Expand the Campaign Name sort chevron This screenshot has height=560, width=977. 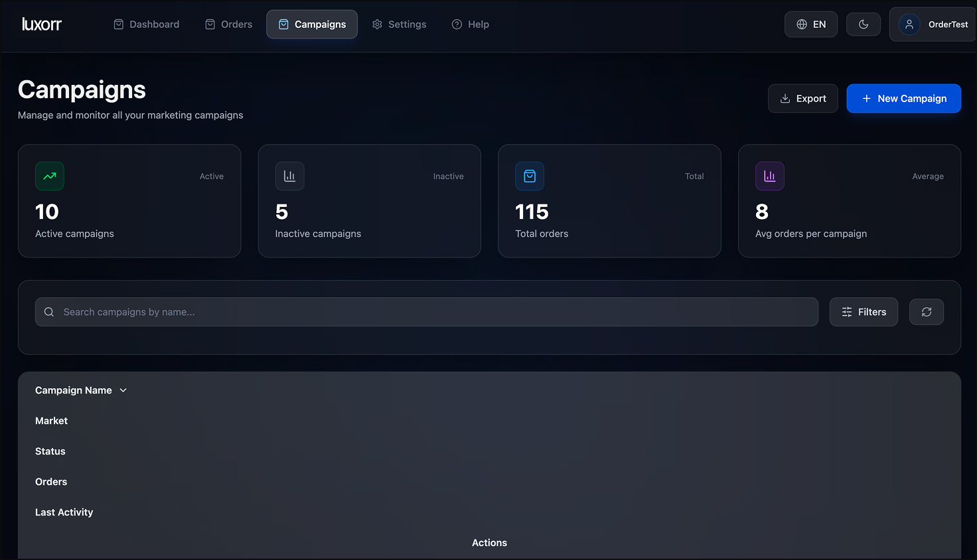point(123,390)
